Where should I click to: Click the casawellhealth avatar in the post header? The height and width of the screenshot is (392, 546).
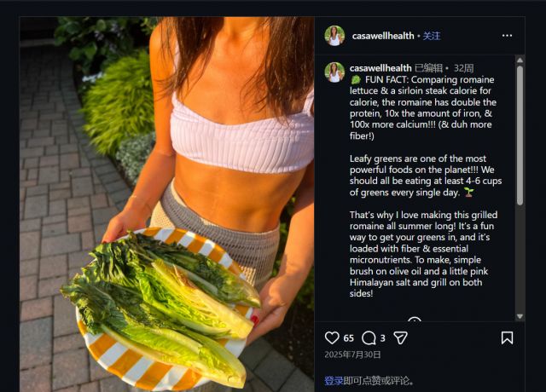click(334, 36)
